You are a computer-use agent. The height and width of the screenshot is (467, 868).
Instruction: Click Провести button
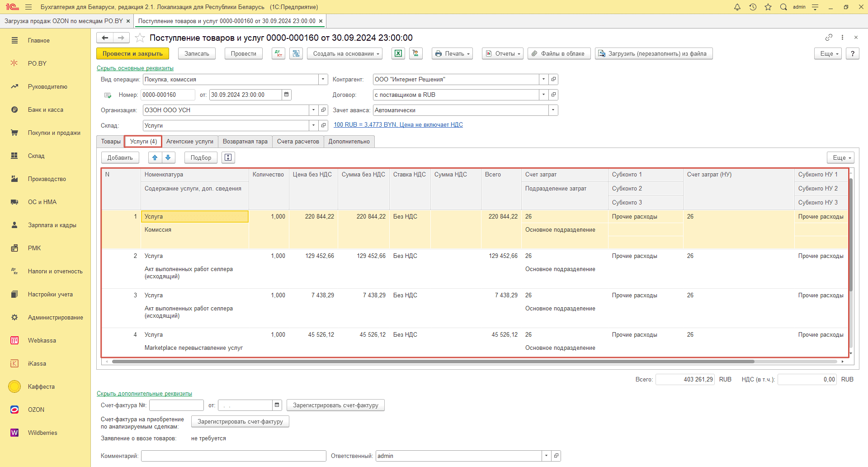(x=244, y=53)
